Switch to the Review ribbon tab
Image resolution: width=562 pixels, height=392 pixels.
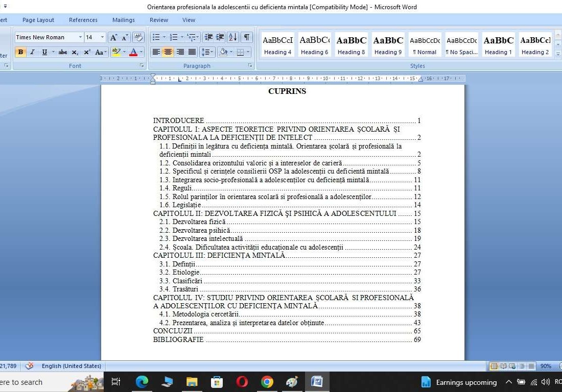[x=158, y=20]
